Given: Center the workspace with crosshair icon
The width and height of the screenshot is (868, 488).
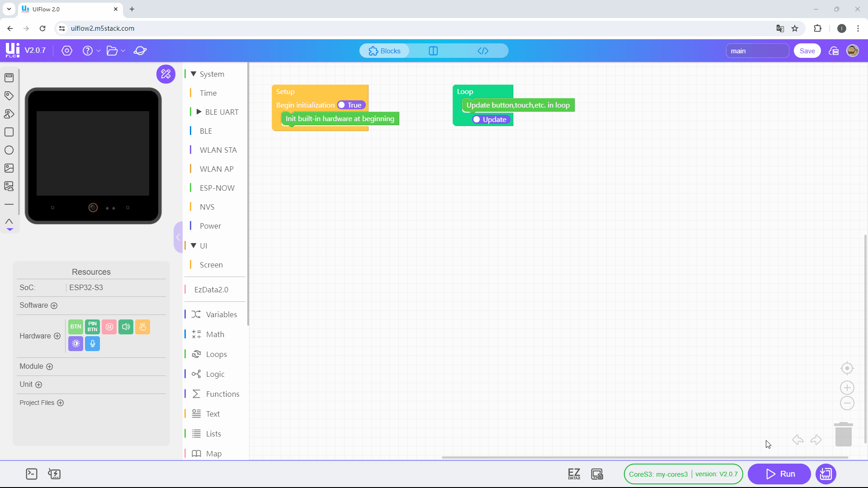Looking at the screenshot, I should pyautogui.click(x=847, y=368).
